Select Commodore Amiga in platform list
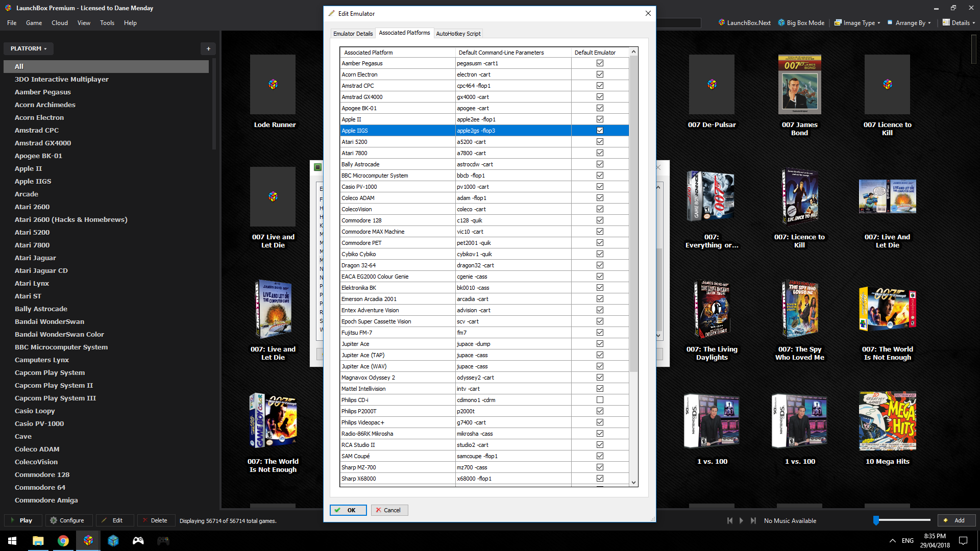Screen dimensions: 980x551 tap(46, 500)
